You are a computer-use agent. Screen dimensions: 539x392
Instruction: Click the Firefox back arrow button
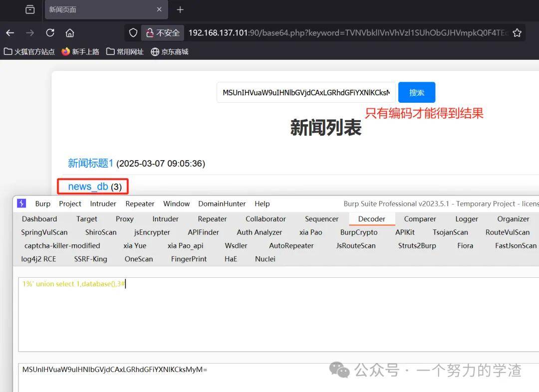tap(10, 33)
